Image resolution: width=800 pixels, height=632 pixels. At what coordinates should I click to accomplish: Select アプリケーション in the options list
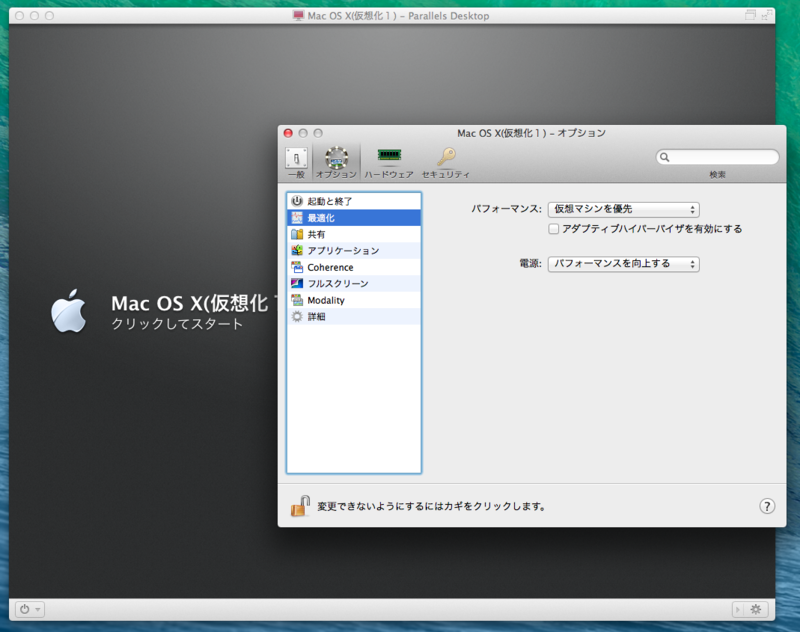354,250
